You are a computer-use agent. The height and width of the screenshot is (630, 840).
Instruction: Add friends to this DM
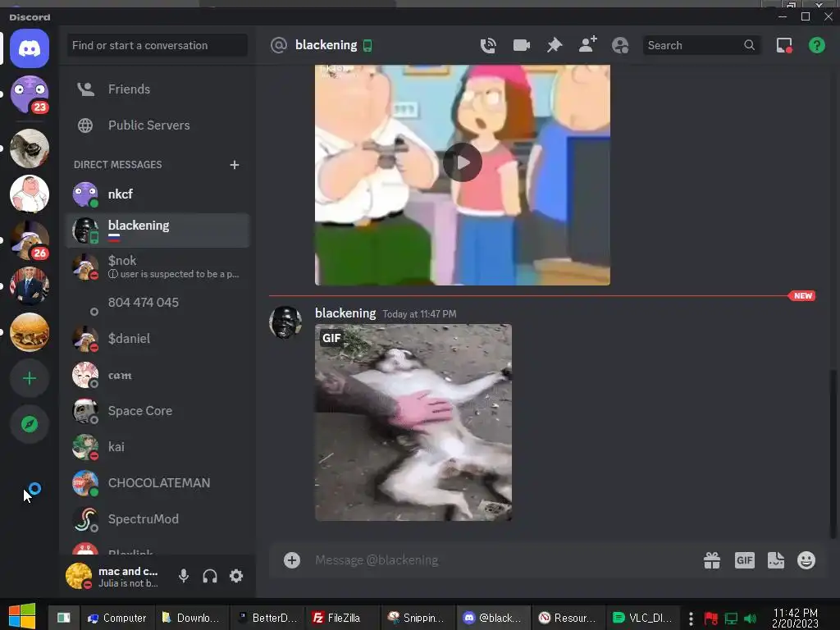[x=587, y=45]
